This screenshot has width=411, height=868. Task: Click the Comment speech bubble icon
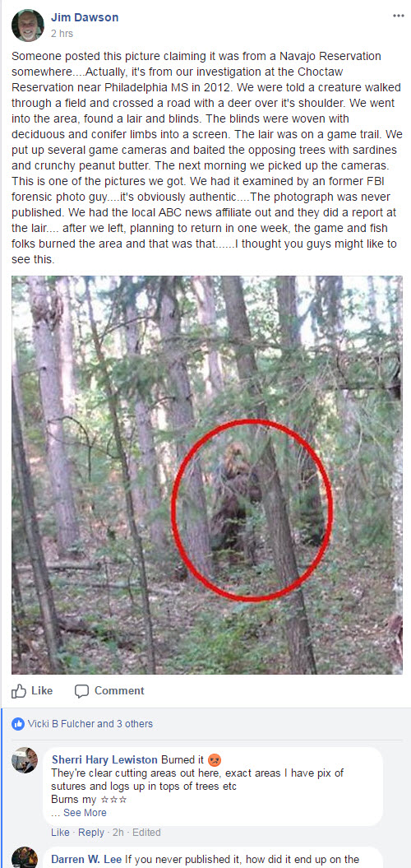coord(81,691)
